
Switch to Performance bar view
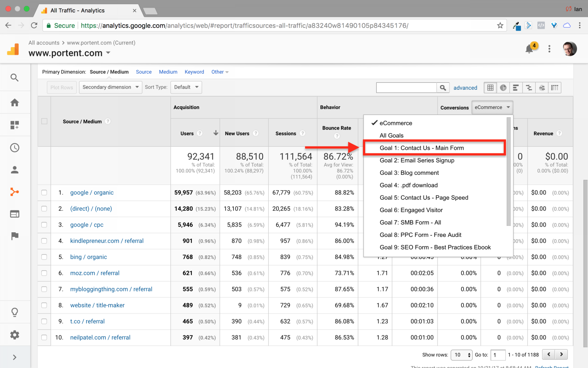click(x=516, y=88)
